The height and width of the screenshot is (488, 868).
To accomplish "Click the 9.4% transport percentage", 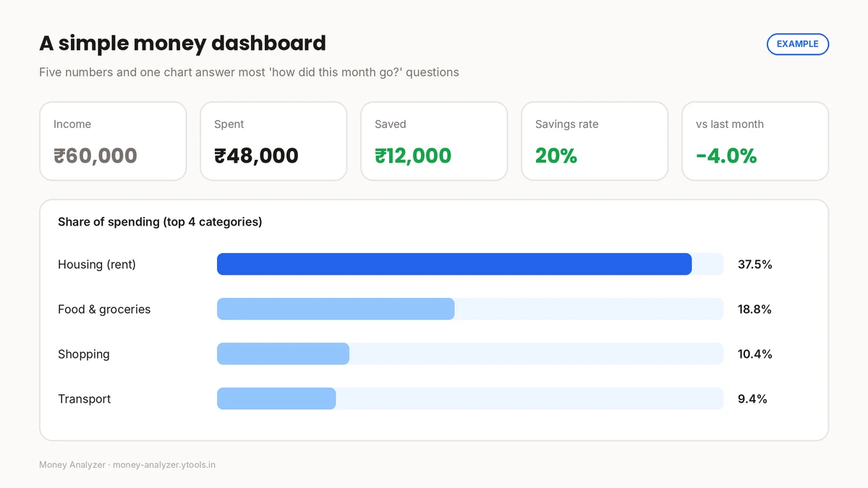I will (752, 399).
